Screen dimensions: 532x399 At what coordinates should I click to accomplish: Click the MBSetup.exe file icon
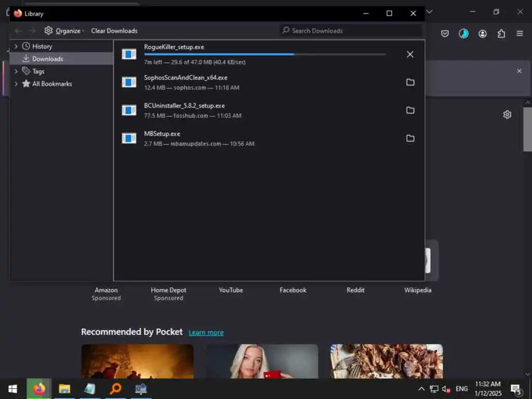click(129, 138)
